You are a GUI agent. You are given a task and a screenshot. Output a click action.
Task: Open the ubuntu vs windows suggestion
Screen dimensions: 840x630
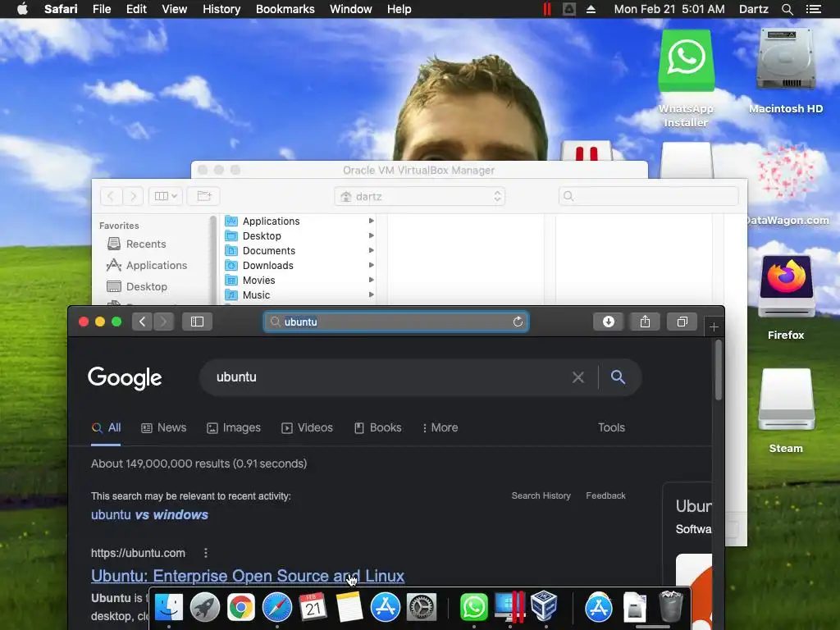[x=149, y=515]
